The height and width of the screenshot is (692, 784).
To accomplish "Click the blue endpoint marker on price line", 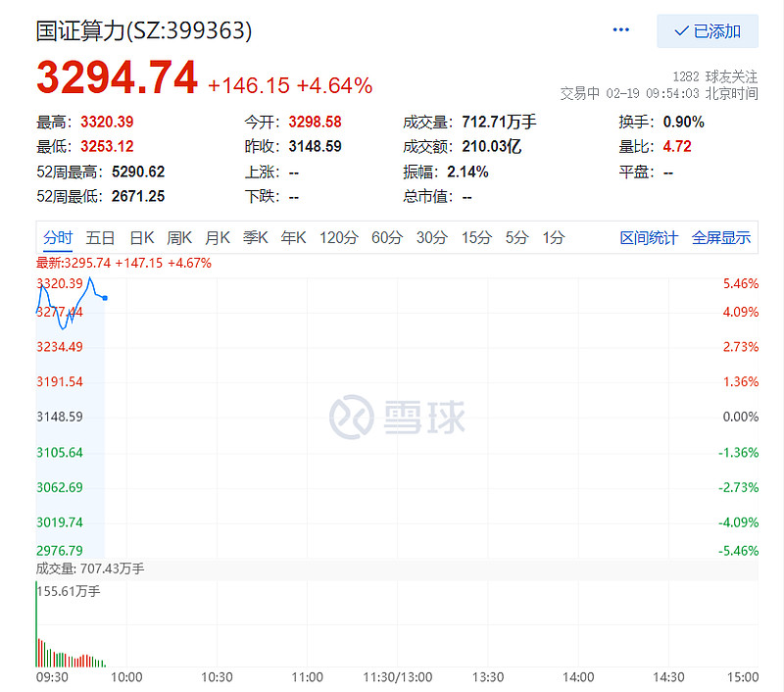I will [105, 298].
